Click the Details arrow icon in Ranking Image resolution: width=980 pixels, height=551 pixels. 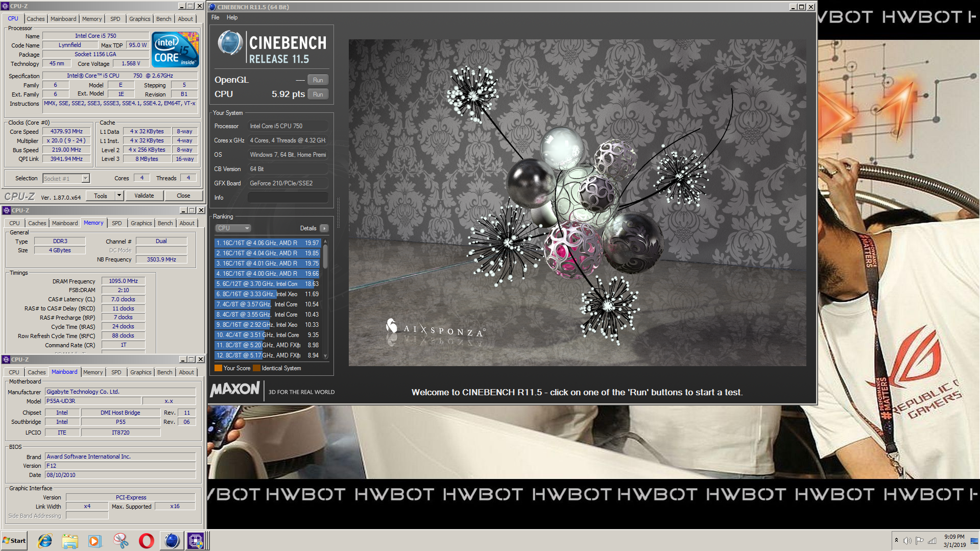[324, 228]
